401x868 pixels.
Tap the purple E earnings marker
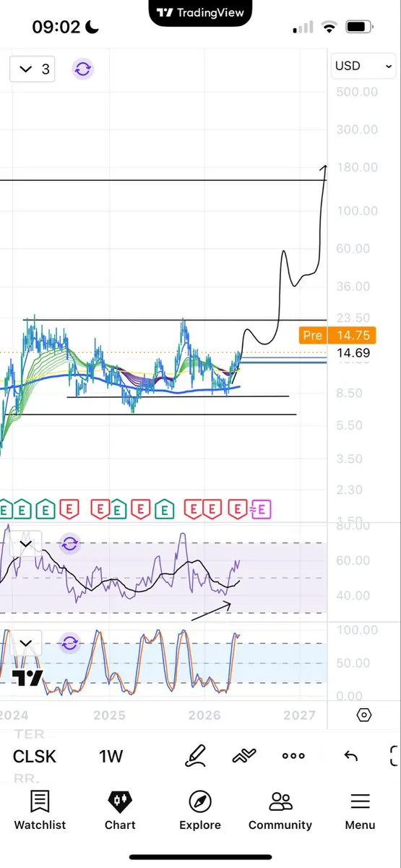pyautogui.click(x=261, y=509)
